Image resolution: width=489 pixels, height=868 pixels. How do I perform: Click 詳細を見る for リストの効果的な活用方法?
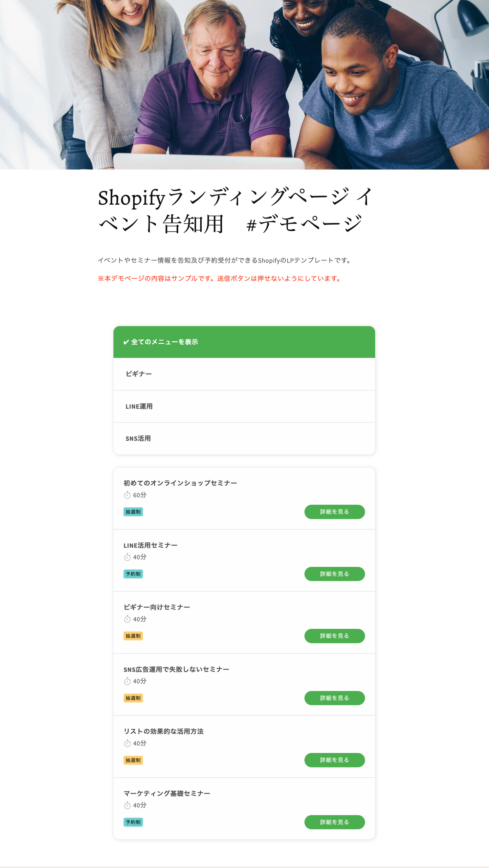(x=334, y=760)
